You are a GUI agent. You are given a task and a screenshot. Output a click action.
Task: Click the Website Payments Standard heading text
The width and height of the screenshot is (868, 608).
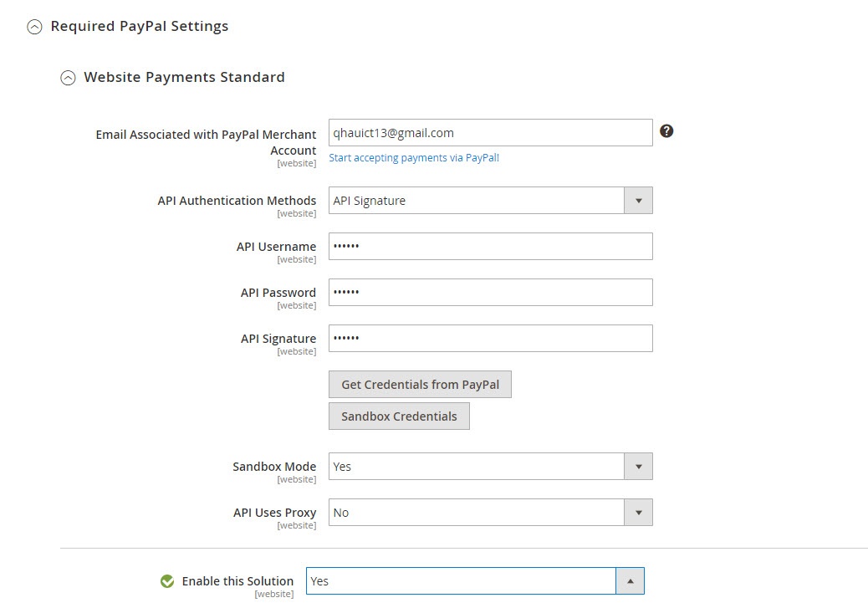(184, 78)
